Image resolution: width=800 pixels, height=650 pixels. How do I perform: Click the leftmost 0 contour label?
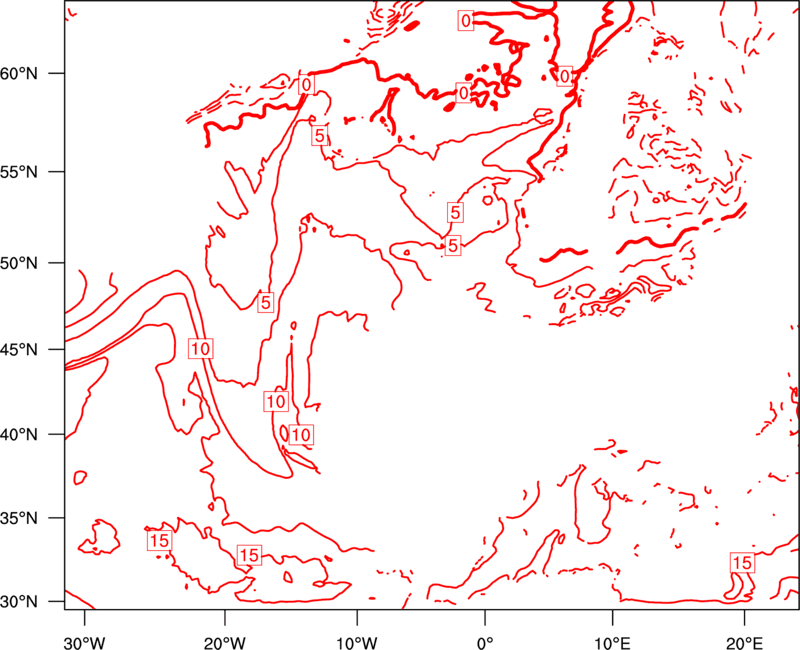click(x=306, y=85)
